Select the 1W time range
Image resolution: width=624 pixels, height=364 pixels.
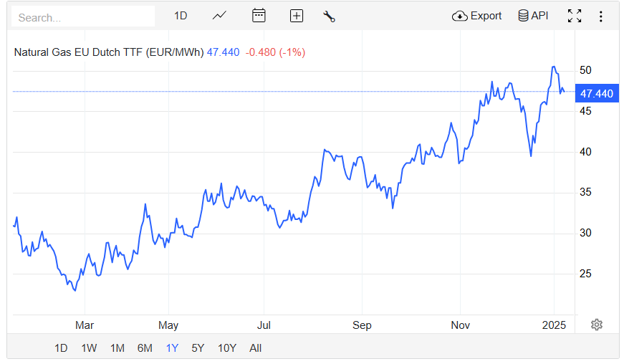(90, 348)
